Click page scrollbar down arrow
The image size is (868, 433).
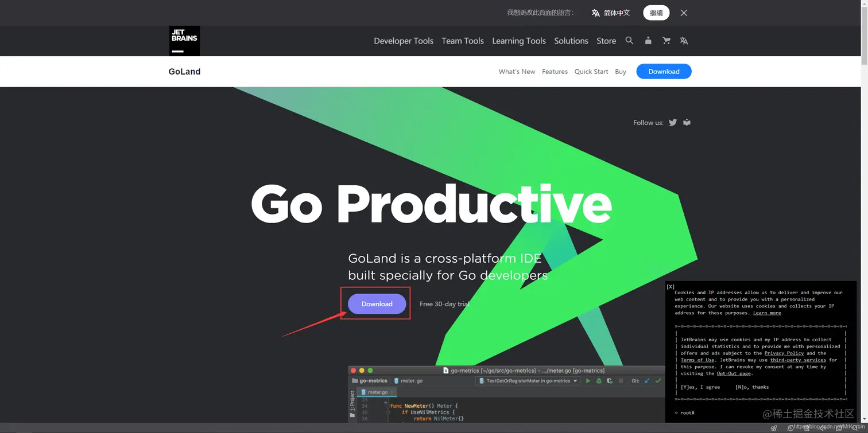864,419
